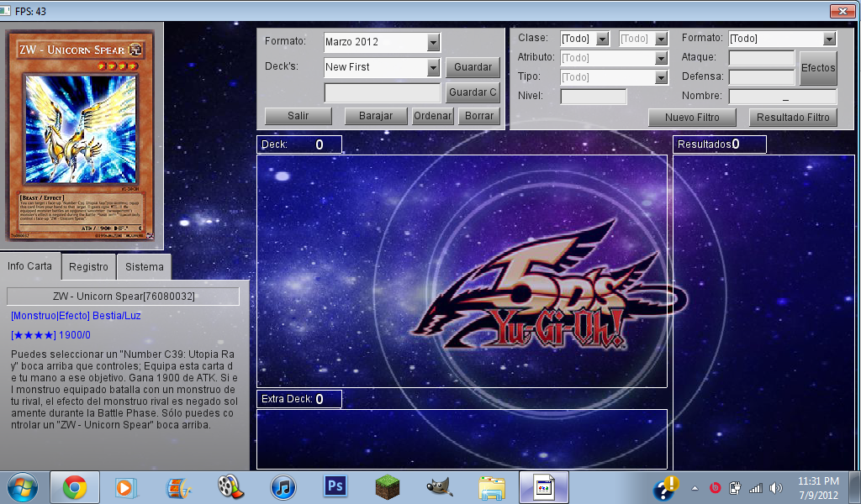Click the Nuevo Filtro button
Viewport: 861px width, 504px height.
(x=692, y=118)
